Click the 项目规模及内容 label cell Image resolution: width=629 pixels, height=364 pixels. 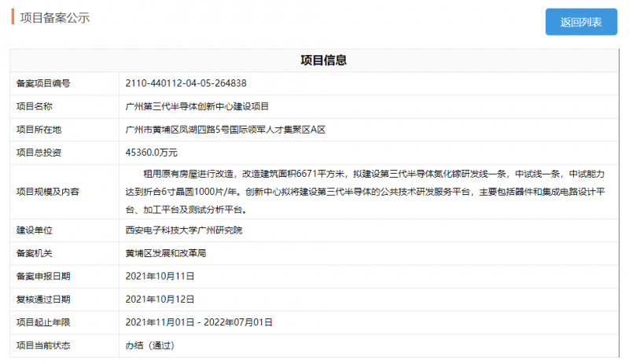[x=49, y=191]
